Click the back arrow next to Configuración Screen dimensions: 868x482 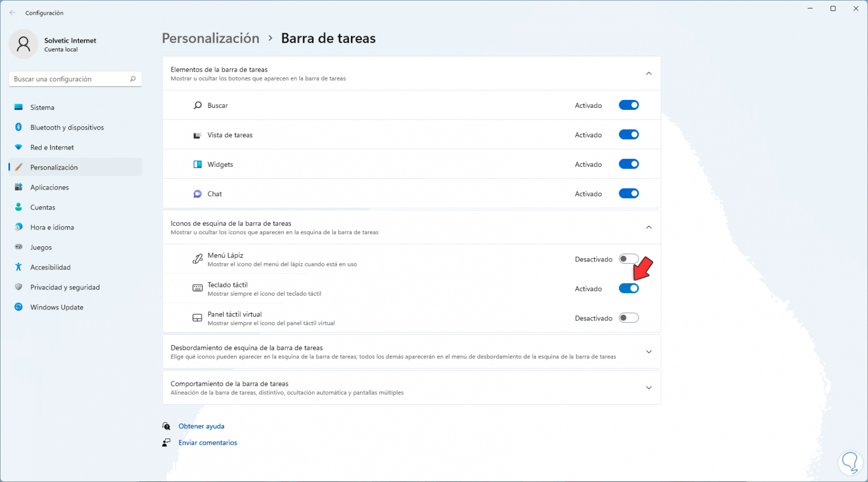click(13, 13)
